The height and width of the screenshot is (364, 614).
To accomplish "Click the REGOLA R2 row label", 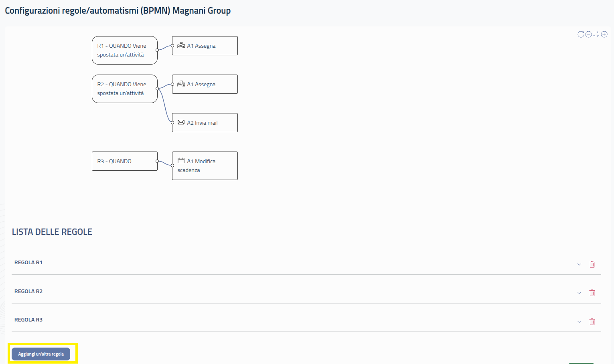I will tap(28, 291).
